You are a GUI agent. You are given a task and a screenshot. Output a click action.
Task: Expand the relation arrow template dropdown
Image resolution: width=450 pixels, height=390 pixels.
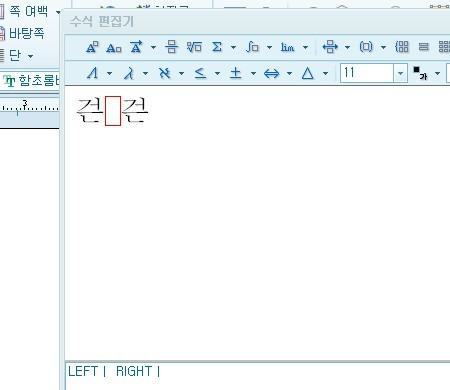(x=347, y=47)
